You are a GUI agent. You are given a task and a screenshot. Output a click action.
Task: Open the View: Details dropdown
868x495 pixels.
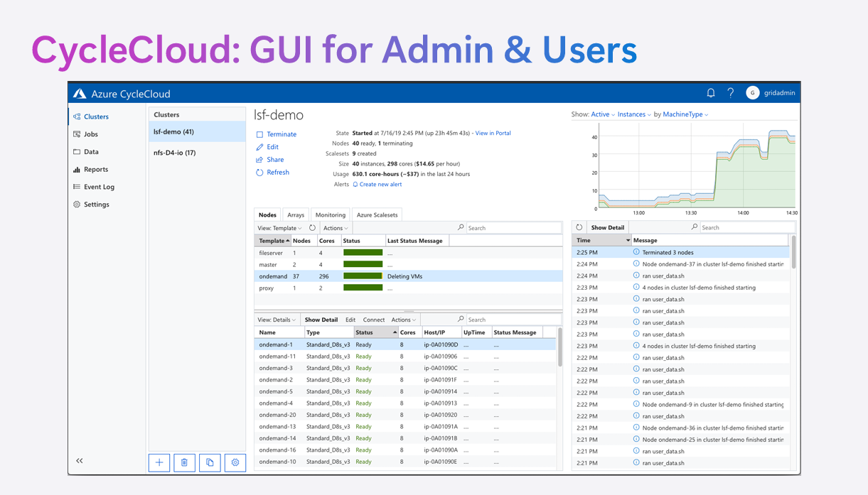pos(277,320)
